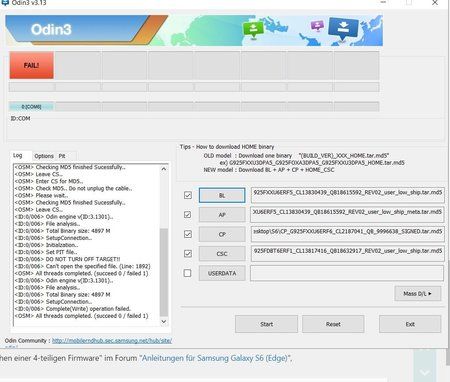The width and height of the screenshot is (450, 382).
Task: Click log line "Complete(Write) operation failed."
Action: coord(73,309)
